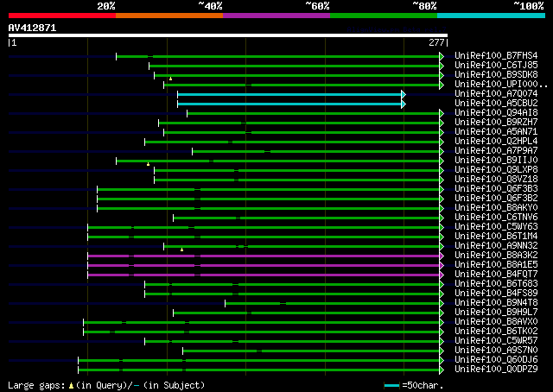Click the UniRef100_B8A3K2 label
This screenshot has width=553, height=392.
[496, 256]
